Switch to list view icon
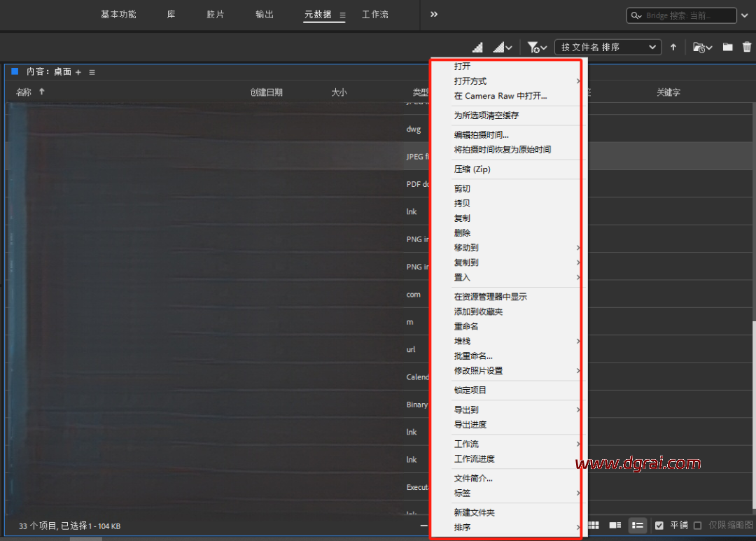The width and height of the screenshot is (756, 541). 638,525
